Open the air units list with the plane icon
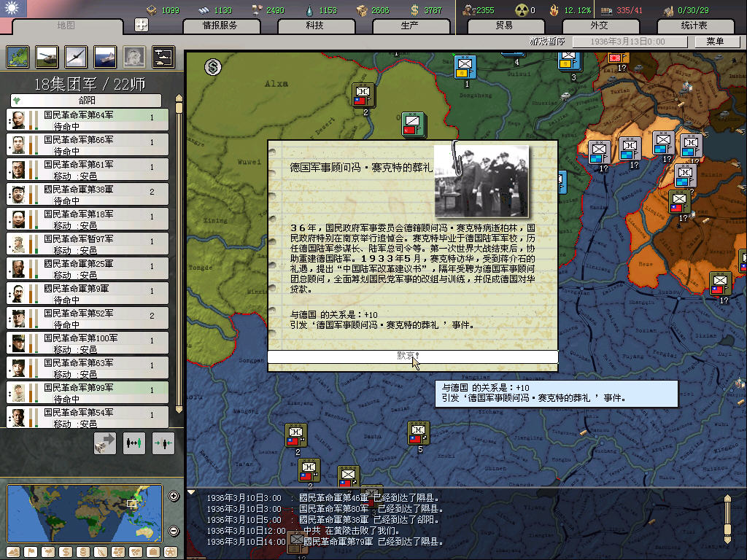The image size is (747, 560). click(x=76, y=57)
